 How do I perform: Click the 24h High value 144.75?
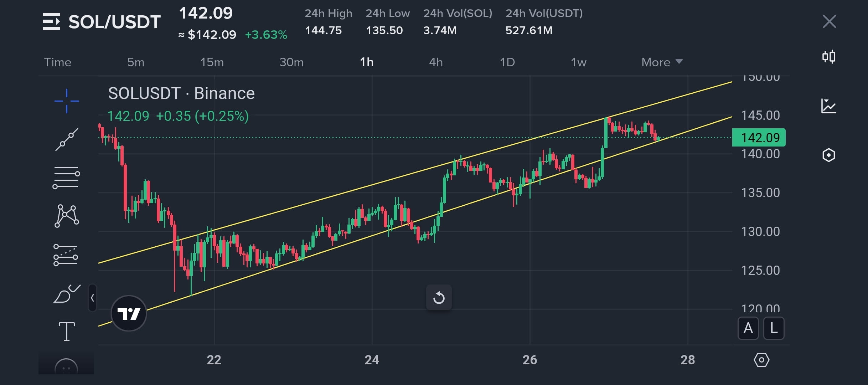point(324,30)
